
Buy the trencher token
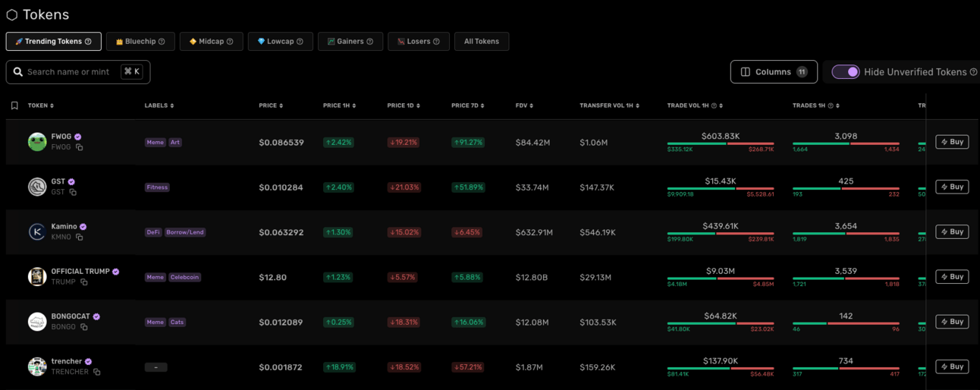[952, 366]
